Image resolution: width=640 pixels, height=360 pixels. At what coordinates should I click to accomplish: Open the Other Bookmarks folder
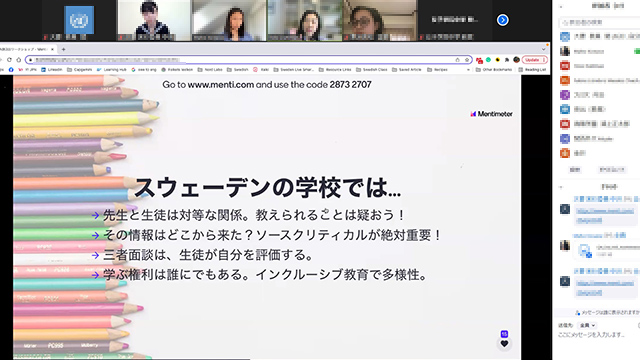point(494,70)
